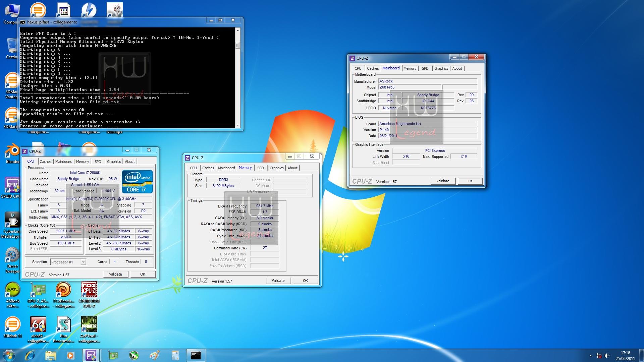
Task: Click the network tray icon
Action: coord(599,356)
